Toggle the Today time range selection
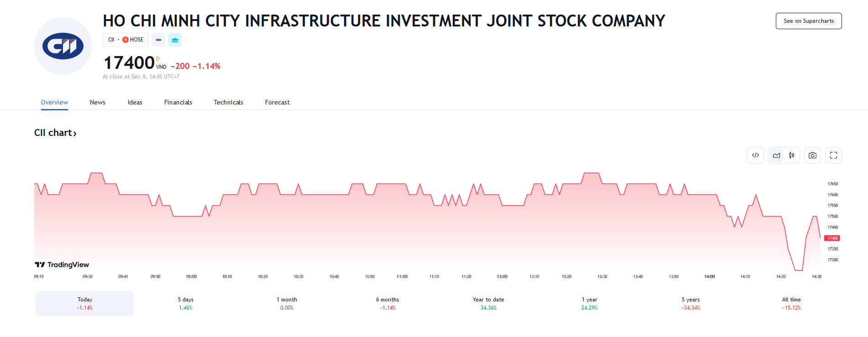The image size is (868, 337). pos(84,303)
